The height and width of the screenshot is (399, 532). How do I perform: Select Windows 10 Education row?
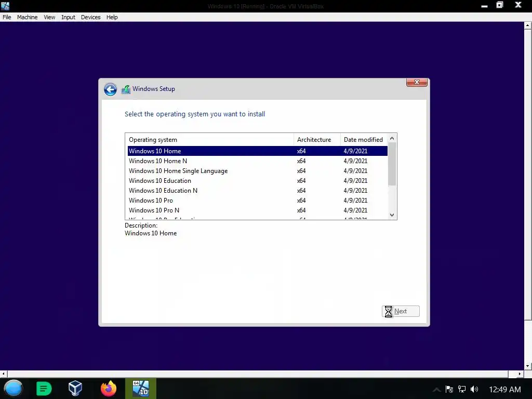tap(258, 180)
